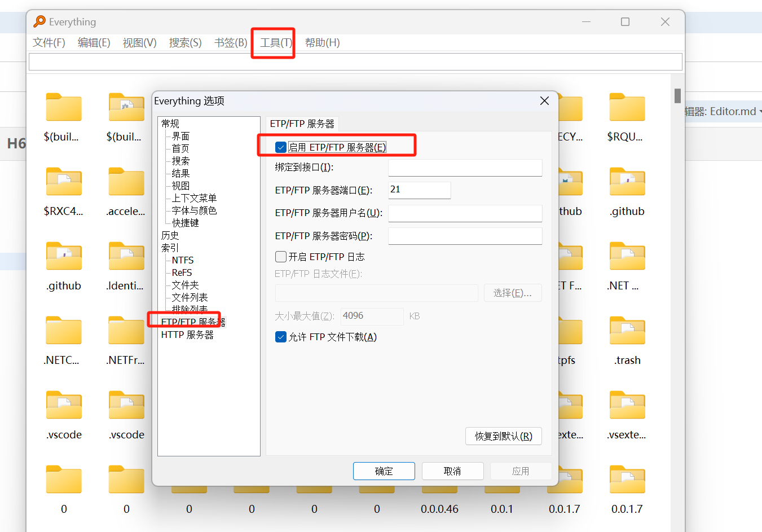Select NTFS in options tree
This screenshot has width=762, height=532.
pos(183,260)
